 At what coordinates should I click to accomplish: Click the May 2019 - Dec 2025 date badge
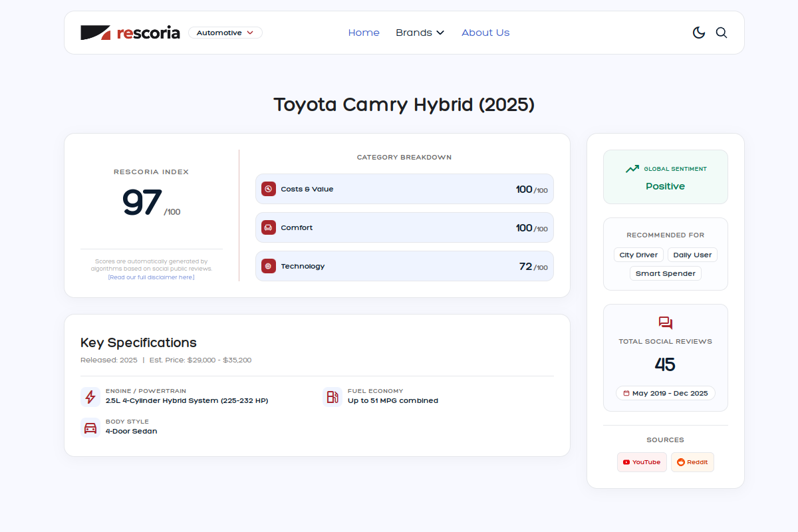point(666,393)
